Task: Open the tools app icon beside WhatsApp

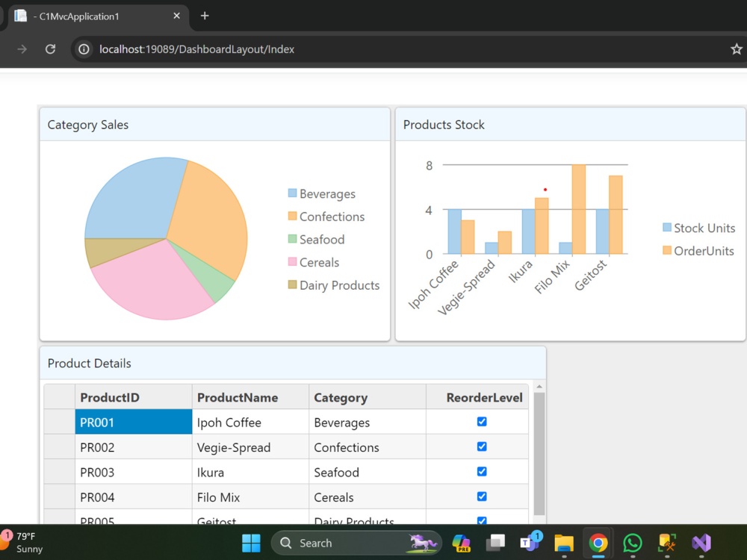Action: tap(667, 543)
